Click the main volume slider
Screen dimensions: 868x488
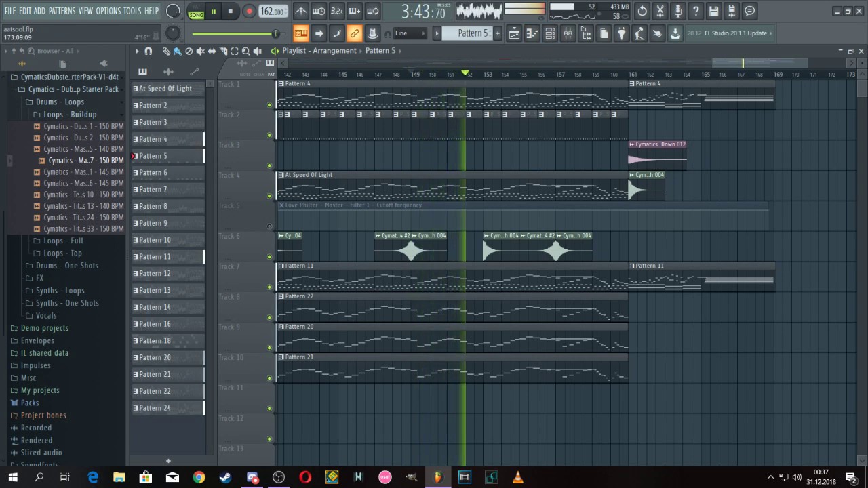[x=234, y=33]
